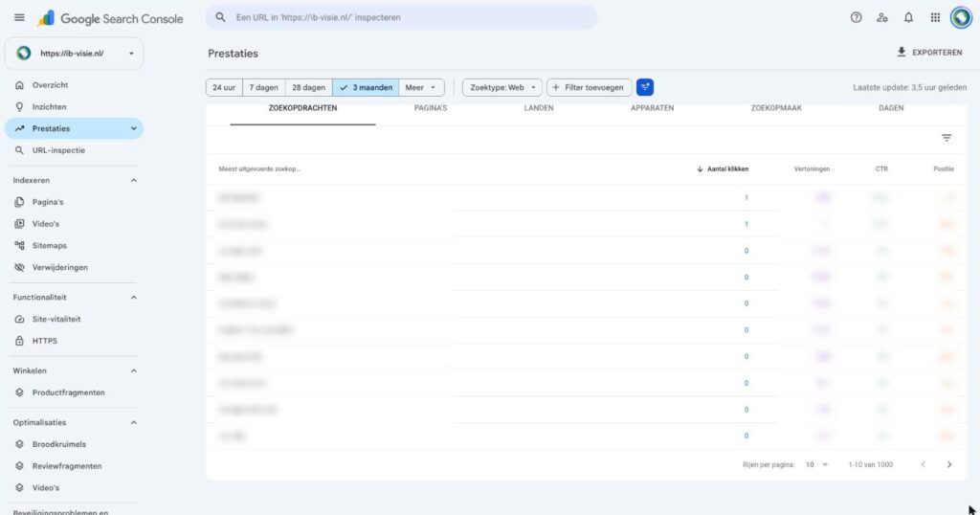Click the Google Search Console logo
Image resolution: width=980 pixels, height=515 pixels.
click(111, 19)
